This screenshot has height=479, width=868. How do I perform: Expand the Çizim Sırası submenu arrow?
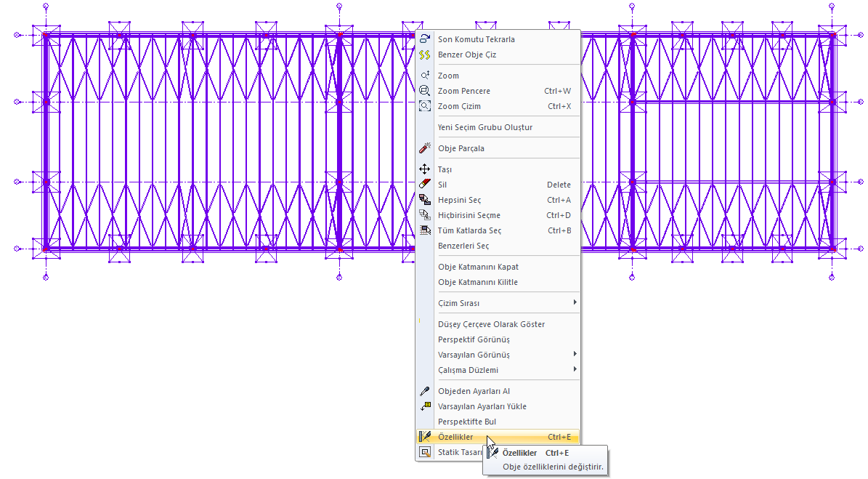tap(575, 302)
